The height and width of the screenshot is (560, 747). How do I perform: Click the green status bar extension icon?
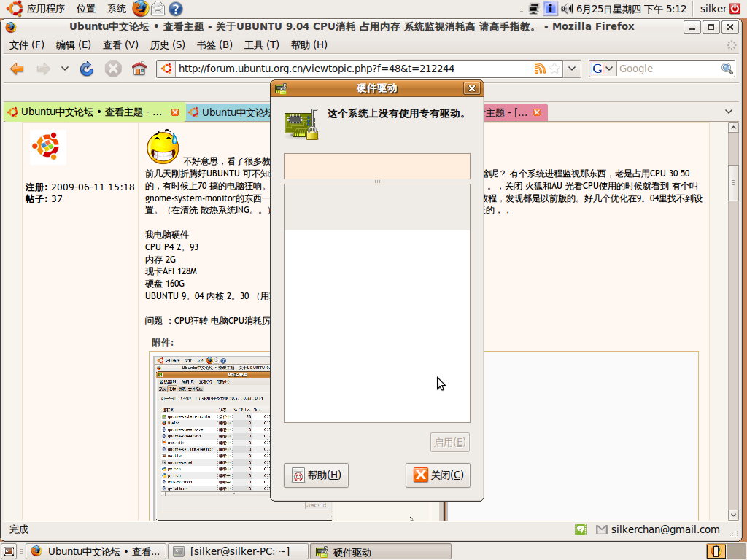coord(580,529)
